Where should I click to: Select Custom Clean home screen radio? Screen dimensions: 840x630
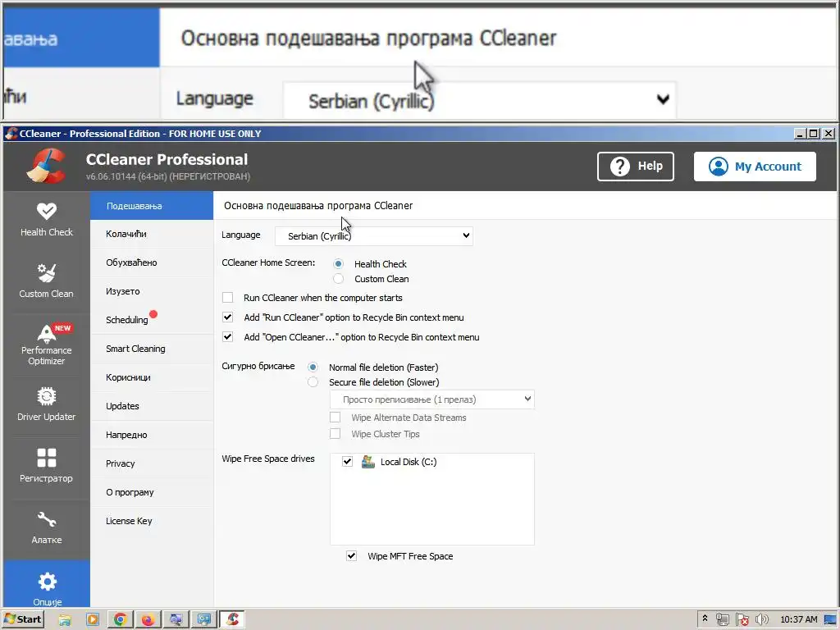click(338, 279)
